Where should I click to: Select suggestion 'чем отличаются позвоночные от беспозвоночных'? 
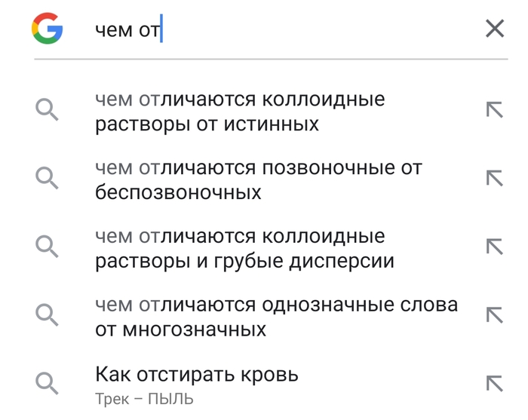[258, 179]
